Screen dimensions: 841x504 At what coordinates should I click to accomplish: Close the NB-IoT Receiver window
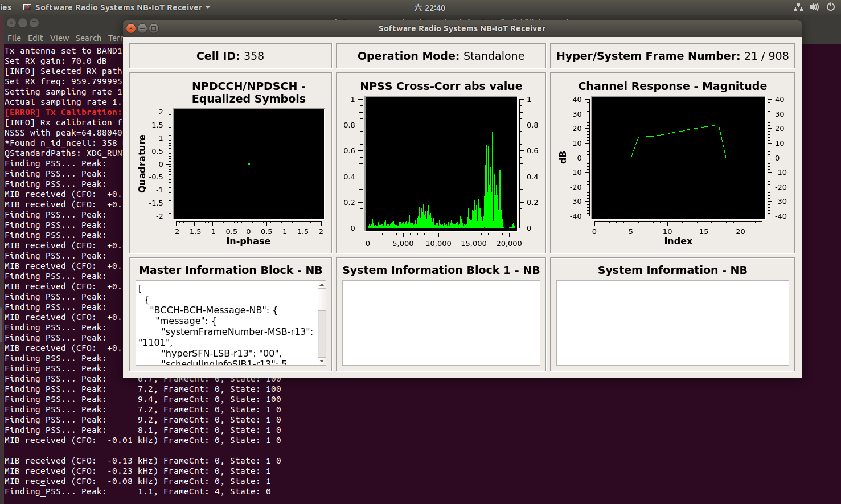tap(131, 28)
